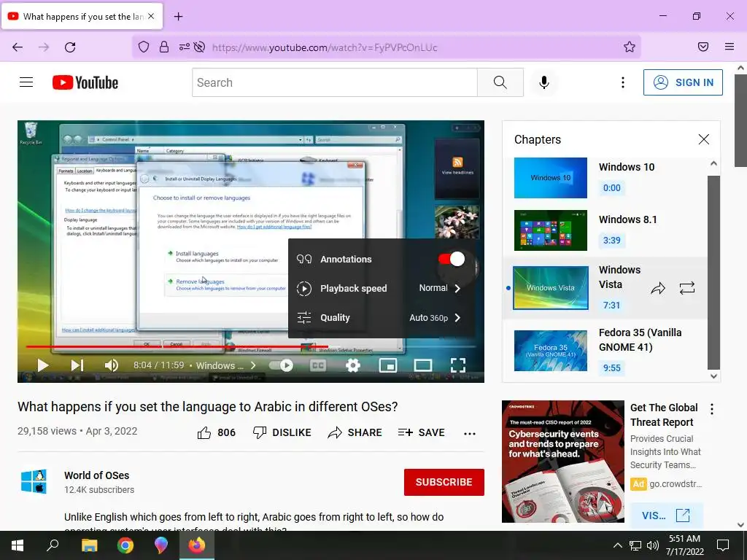This screenshot has width=747, height=560.
Task: Enter full screen mode
Action: tap(458, 365)
